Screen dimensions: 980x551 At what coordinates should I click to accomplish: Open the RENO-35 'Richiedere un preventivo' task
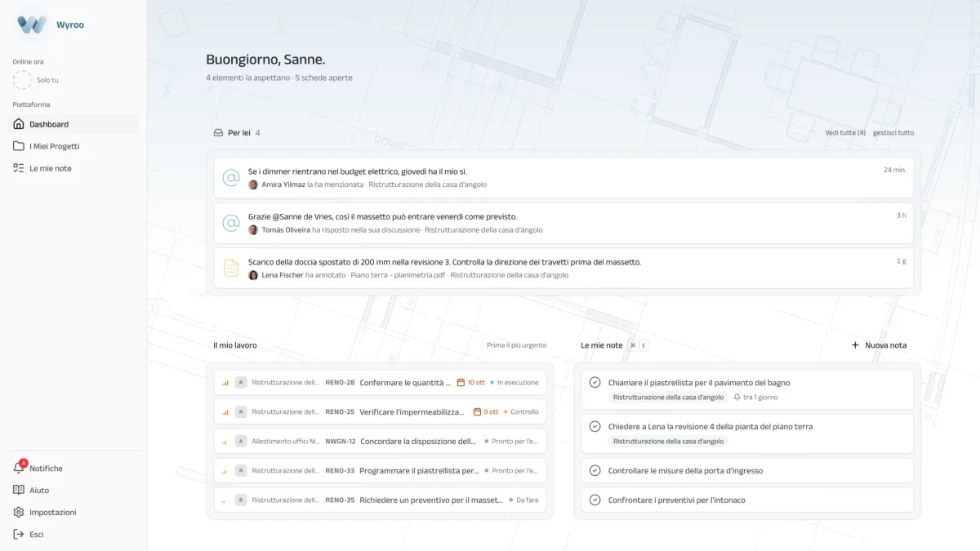(x=380, y=500)
